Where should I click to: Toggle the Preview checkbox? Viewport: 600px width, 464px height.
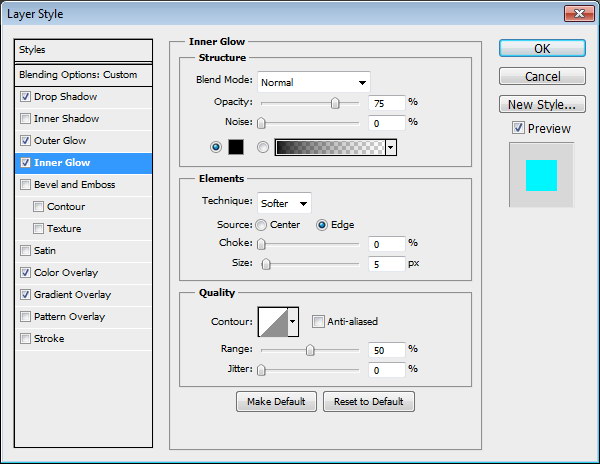pos(517,128)
